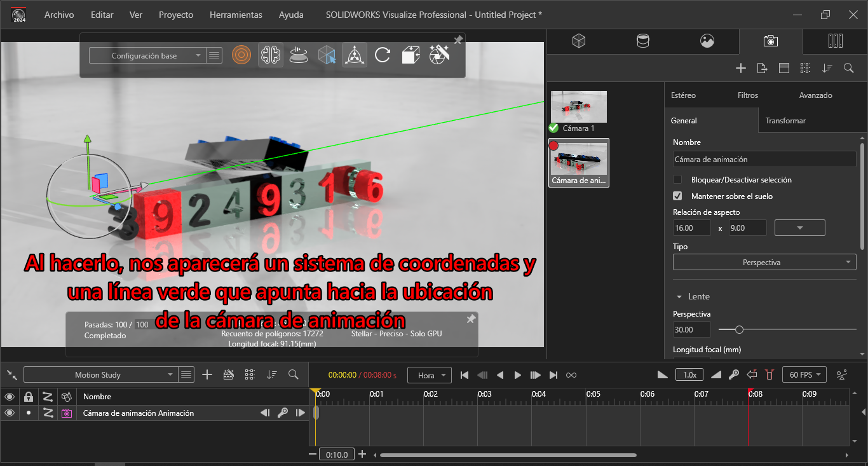Image resolution: width=868 pixels, height=466 pixels.
Task: Play the animation forward
Action: (517, 375)
